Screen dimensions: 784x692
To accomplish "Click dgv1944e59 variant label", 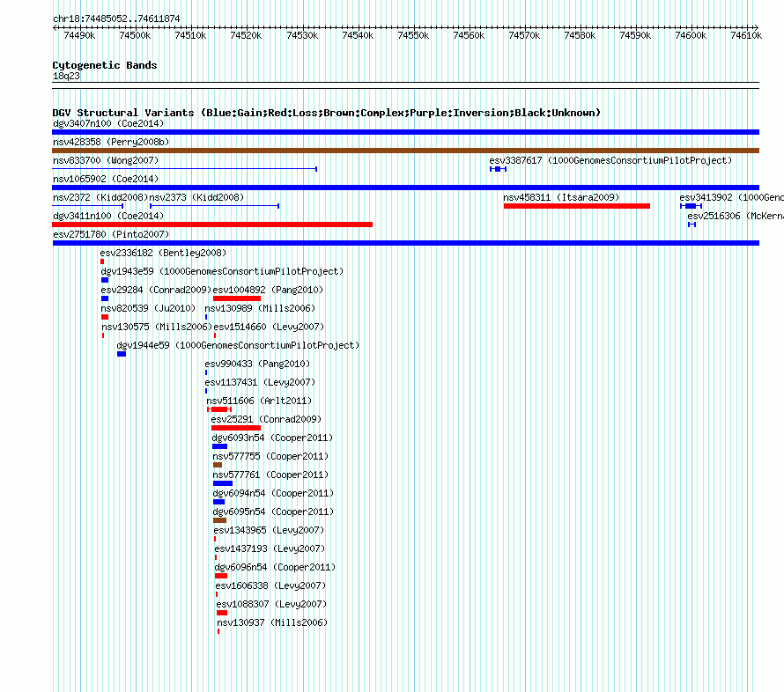I will [238, 345].
